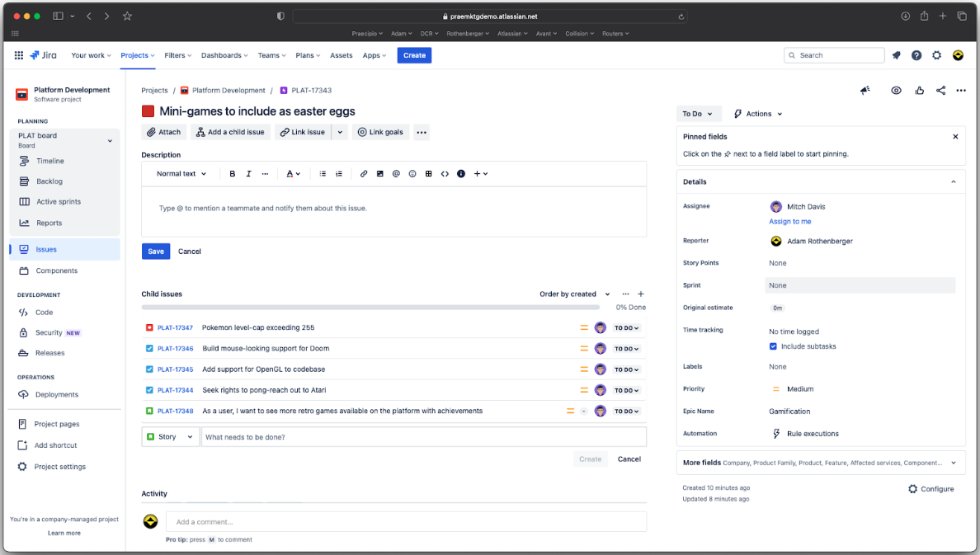Add a child issue plus icon
This screenshot has width=980, height=555.
click(641, 294)
